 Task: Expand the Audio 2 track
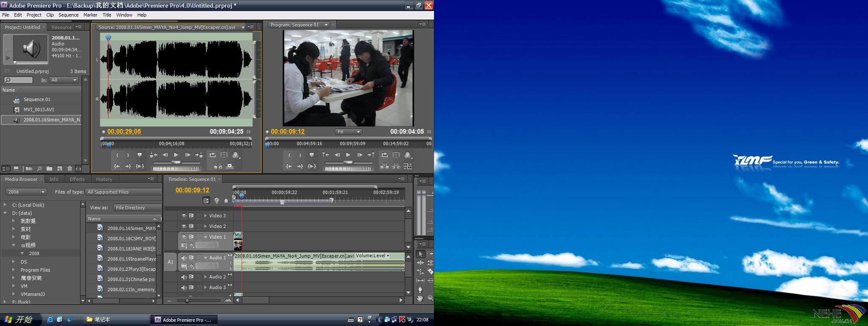click(206, 277)
